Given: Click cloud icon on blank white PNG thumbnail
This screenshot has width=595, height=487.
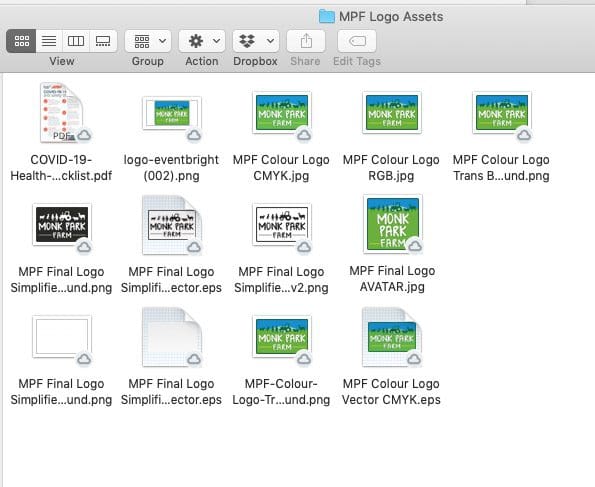Looking at the screenshot, I should [x=84, y=359].
